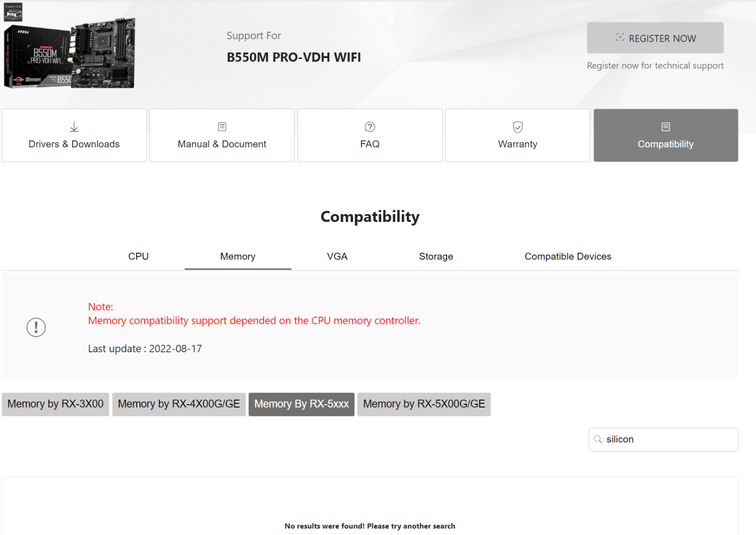
Task: Switch to the VGA tab
Action: click(337, 257)
